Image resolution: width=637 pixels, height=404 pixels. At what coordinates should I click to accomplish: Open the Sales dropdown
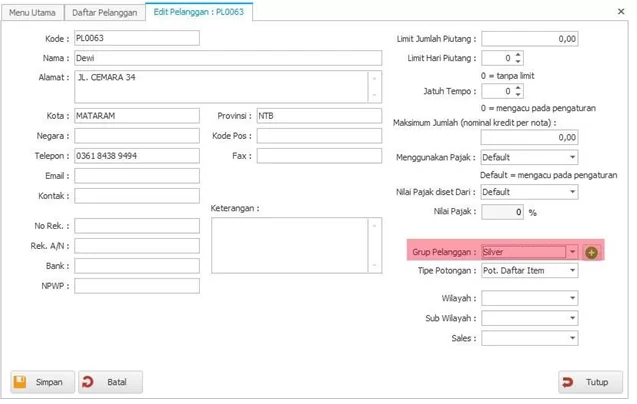coord(572,339)
